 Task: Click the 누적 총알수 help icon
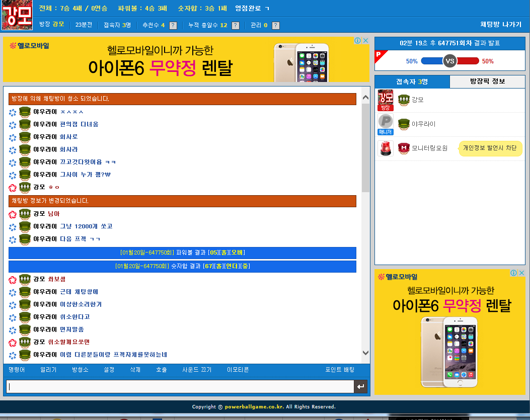click(236, 26)
